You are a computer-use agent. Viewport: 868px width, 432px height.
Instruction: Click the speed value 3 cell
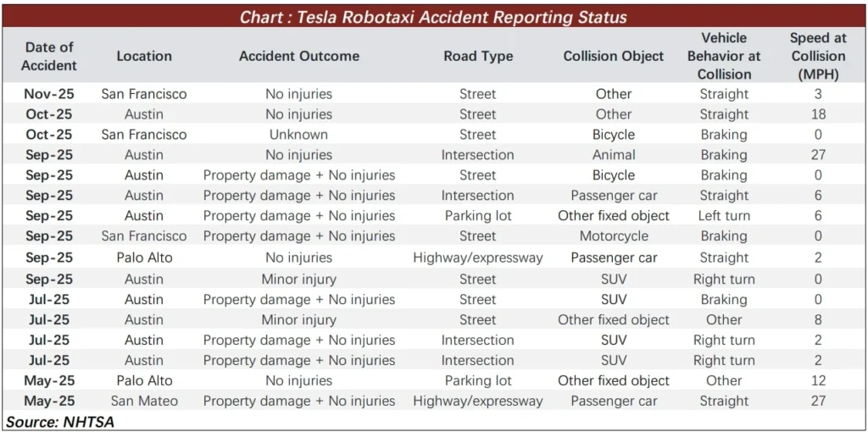point(817,94)
